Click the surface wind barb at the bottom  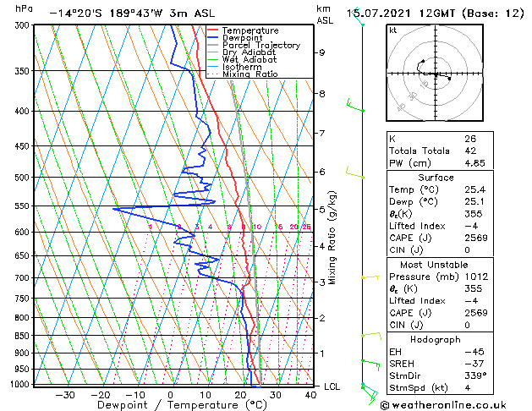point(370,393)
